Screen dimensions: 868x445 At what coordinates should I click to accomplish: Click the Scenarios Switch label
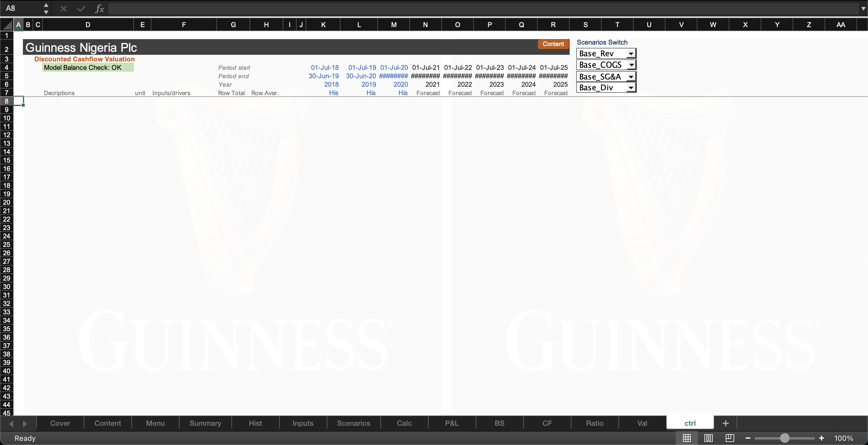602,42
